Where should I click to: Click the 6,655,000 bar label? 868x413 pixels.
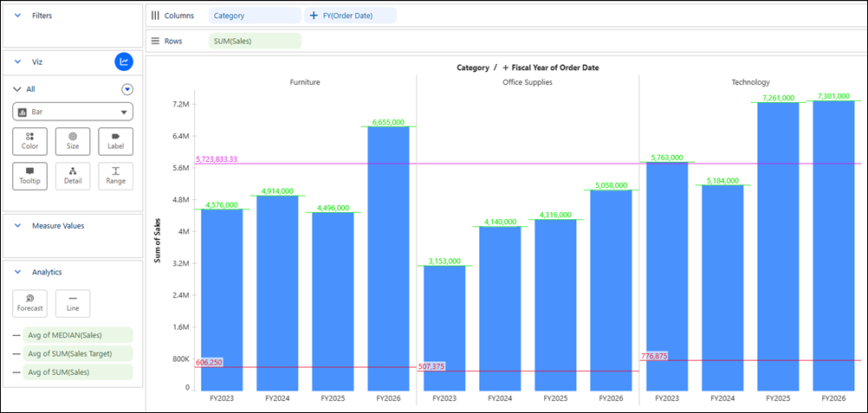click(389, 122)
